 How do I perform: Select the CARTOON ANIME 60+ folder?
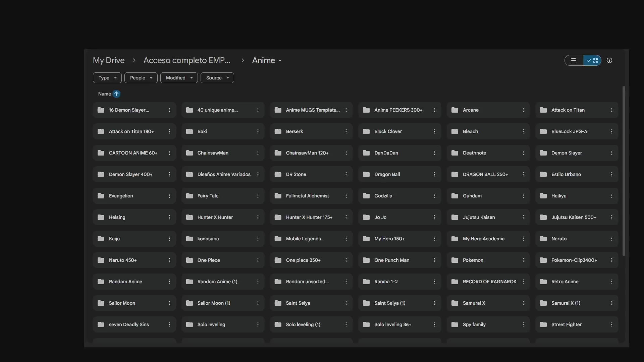pyautogui.click(x=134, y=153)
